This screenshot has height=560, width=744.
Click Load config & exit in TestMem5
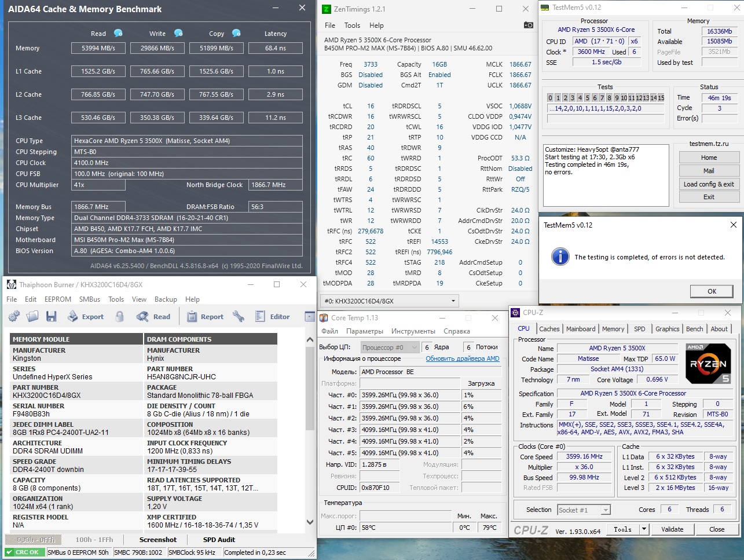[x=709, y=184]
